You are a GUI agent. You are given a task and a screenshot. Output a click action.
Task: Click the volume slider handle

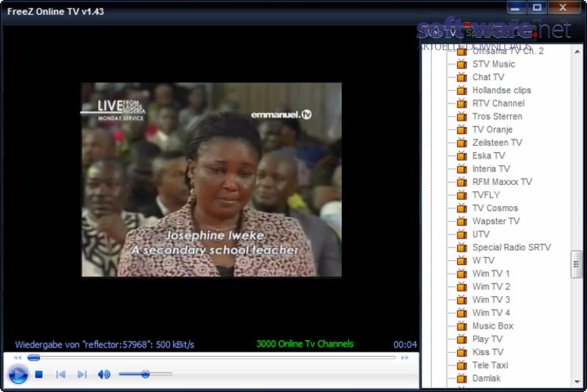[x=145, y=374]
